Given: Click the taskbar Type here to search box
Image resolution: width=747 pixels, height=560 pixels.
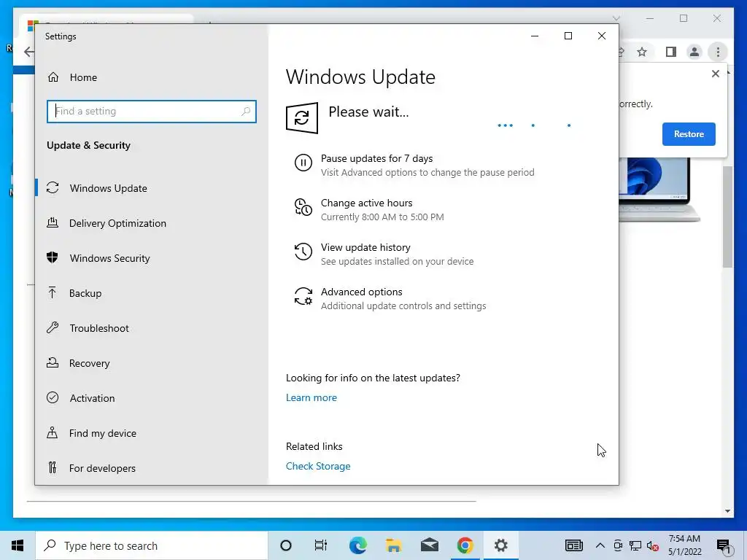Looking at the screenshot, I should 152,545.
